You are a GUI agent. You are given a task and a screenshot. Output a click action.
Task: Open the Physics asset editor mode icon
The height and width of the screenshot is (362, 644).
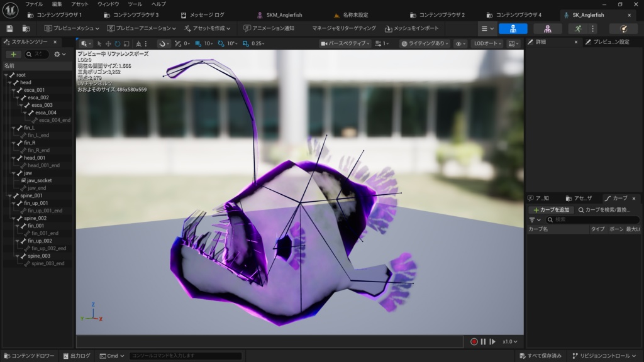click(623, 29)
